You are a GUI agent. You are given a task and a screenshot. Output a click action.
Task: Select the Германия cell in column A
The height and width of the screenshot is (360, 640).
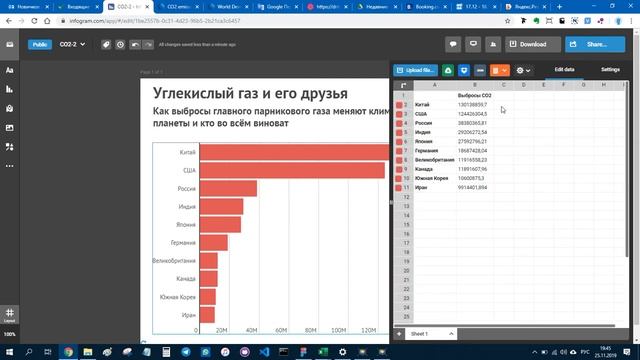(x=434, y=151)
